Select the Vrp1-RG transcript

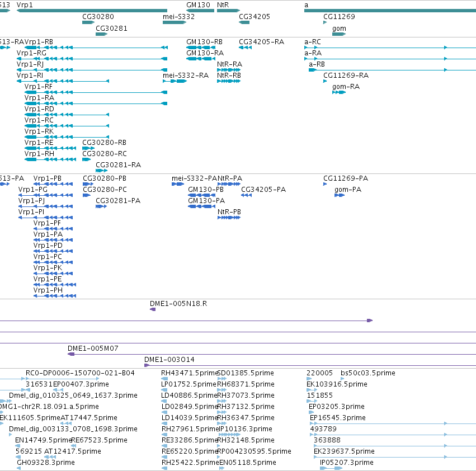click(x=92, y=59)
